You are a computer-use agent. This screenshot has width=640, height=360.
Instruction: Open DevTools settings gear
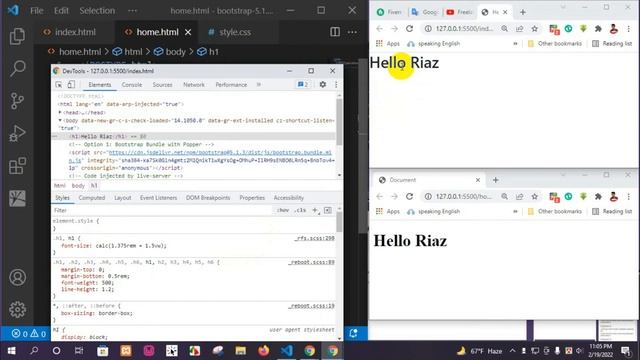point(322,84)
